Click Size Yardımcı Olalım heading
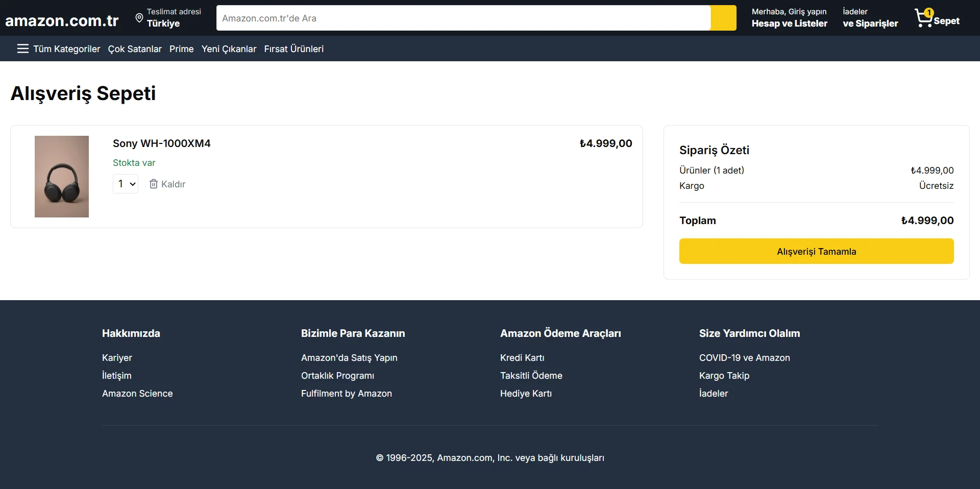This screenshot has height=489, width=980. pos(750,333)
